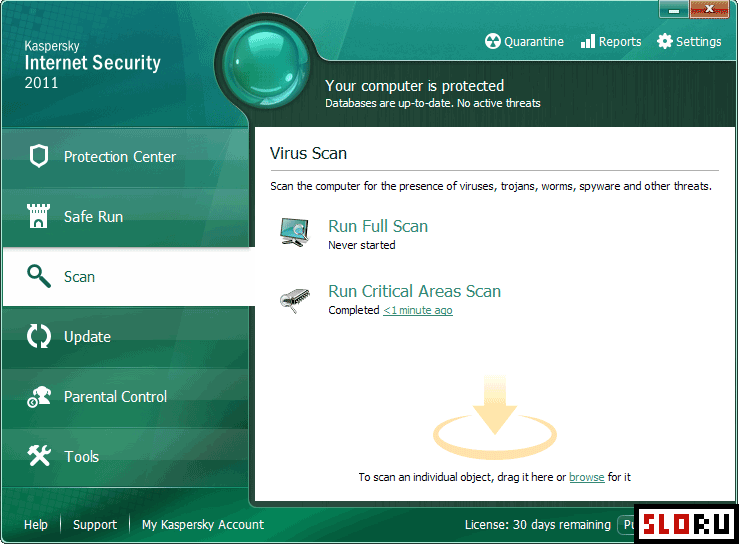
Task: Click 'License: 30 days remaining' text
Action: pos(537,525)
